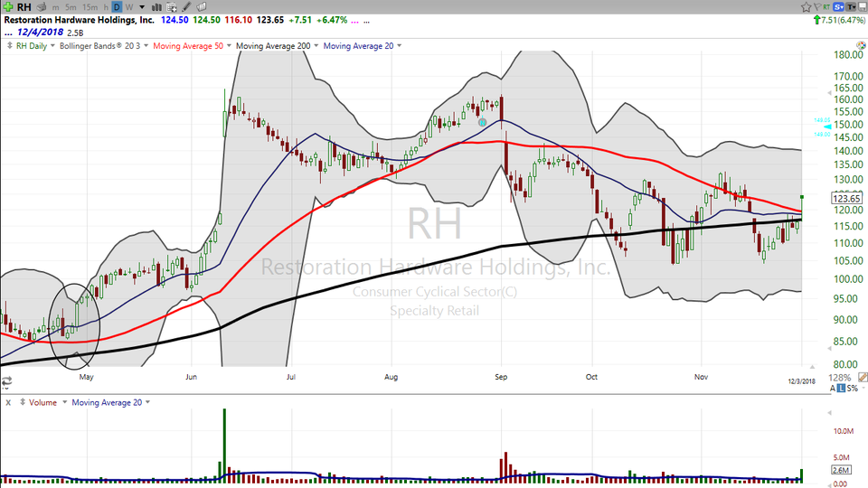Click the magenta ellipsis in header row

pos(354,21)
